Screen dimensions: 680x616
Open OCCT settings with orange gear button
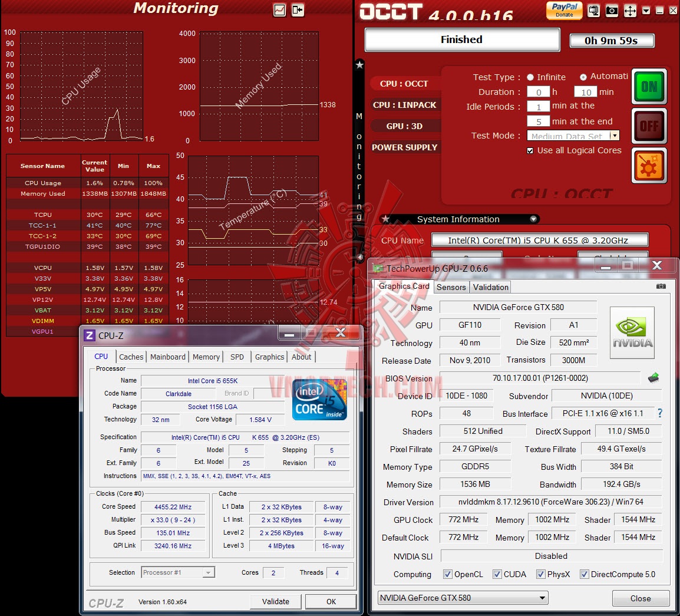click(x=649, y=166)
